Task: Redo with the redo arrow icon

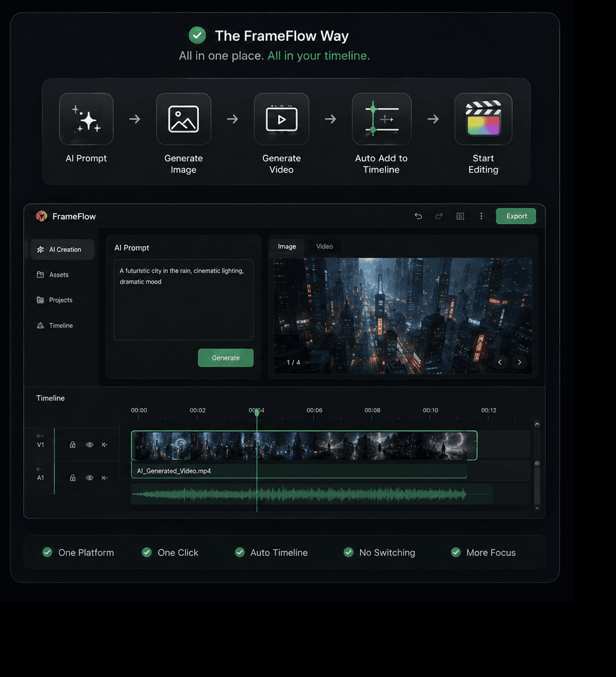Action: point(439,216)
